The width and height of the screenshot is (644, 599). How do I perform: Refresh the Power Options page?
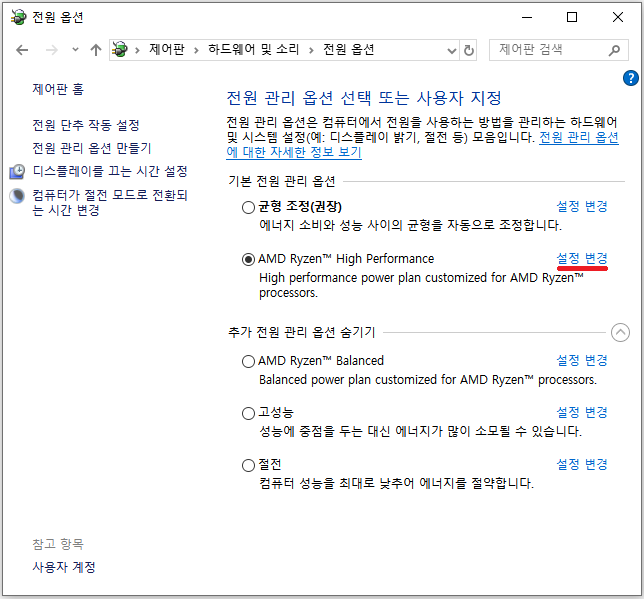(x=469, y=51)
